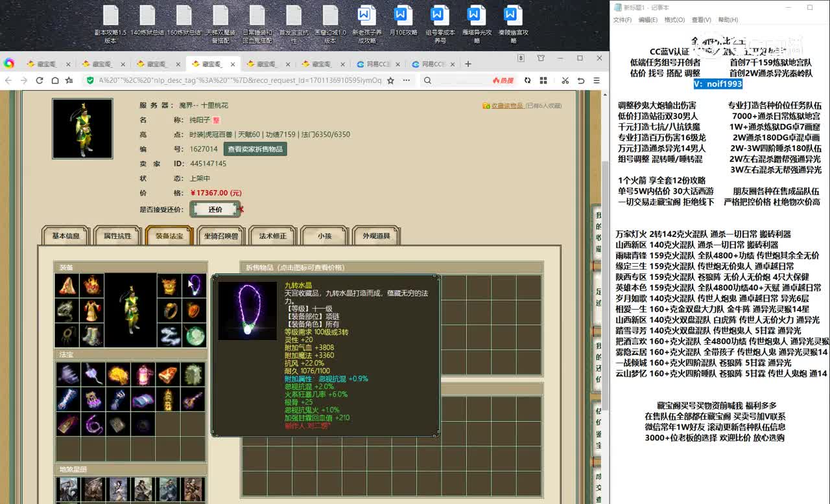Click the gold ring equipment icon
The image size is (830, 504).
pyautogui.click(x=169, y=310)
